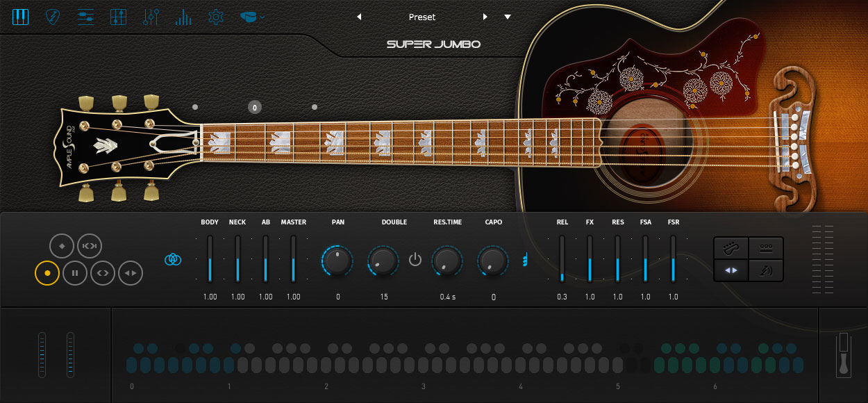This screenshot has height=403, width=868.
Task: Click the Preset name field
Action: [x=422, y=17]
